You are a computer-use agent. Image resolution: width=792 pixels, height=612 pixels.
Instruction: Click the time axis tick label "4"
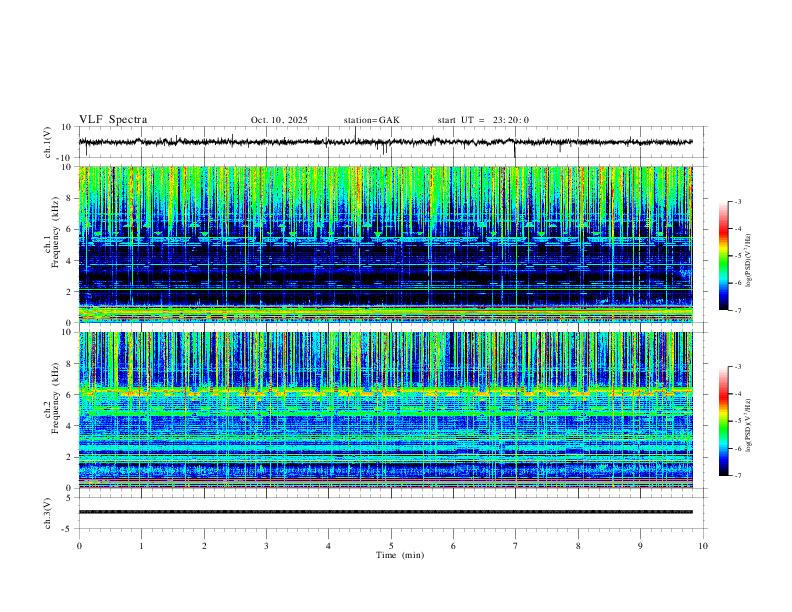[328, 546]
